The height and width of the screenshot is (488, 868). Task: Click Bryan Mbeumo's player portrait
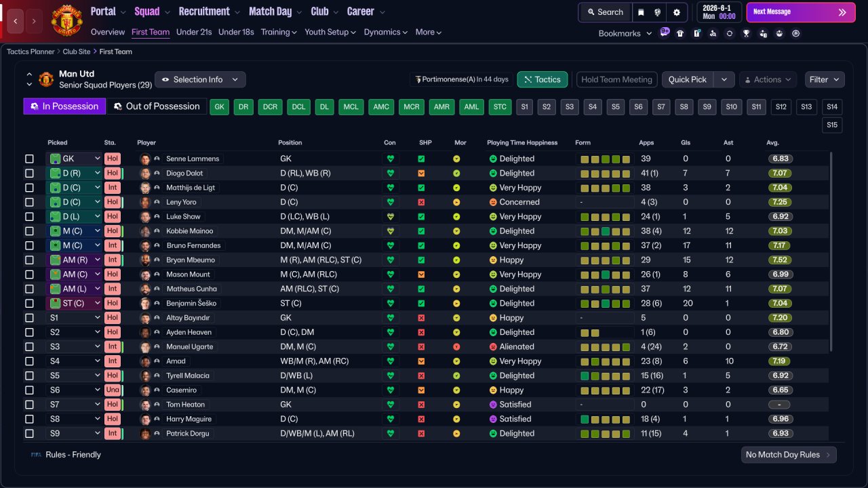coord(144,260)
